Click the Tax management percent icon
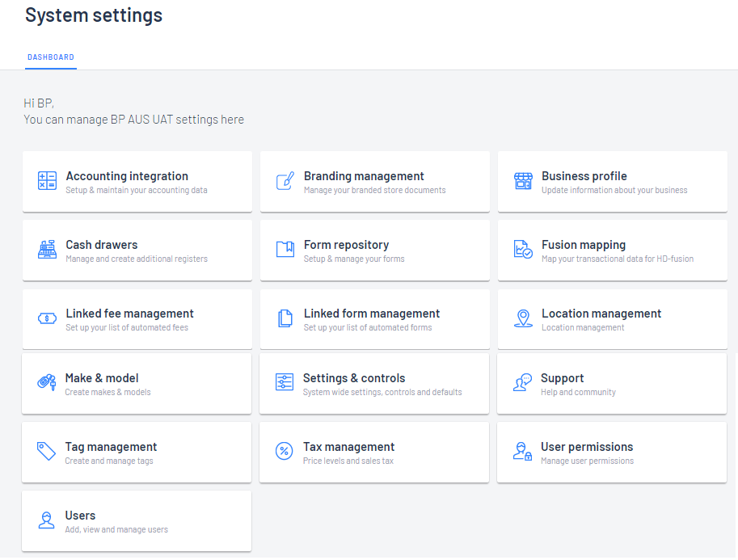This screenshot has height=560, width=738. click(285, 452)
